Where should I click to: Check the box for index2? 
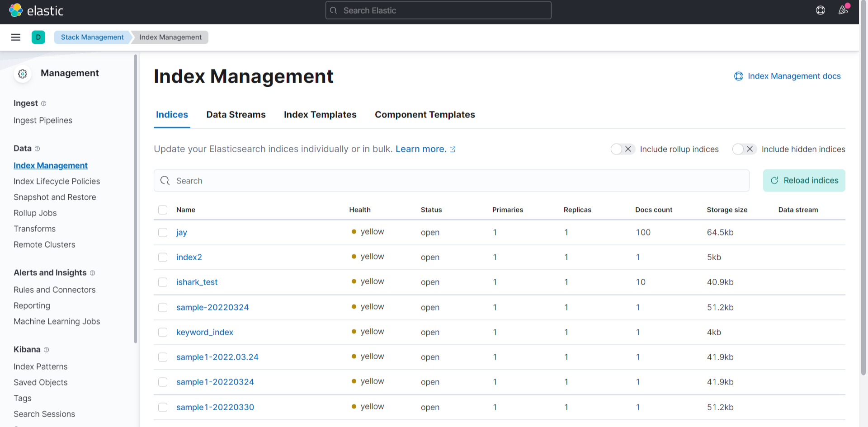point(163,257)
